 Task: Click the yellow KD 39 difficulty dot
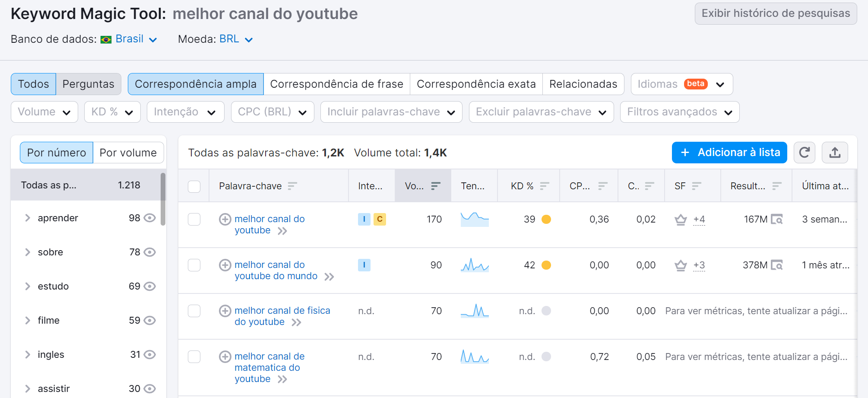(546, 219)
